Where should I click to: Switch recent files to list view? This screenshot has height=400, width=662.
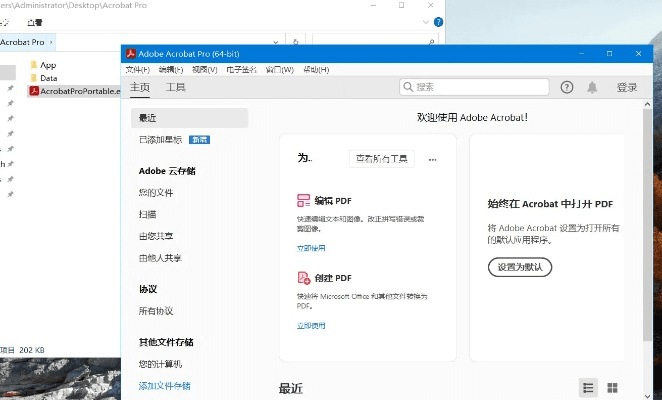click(589, 387)
